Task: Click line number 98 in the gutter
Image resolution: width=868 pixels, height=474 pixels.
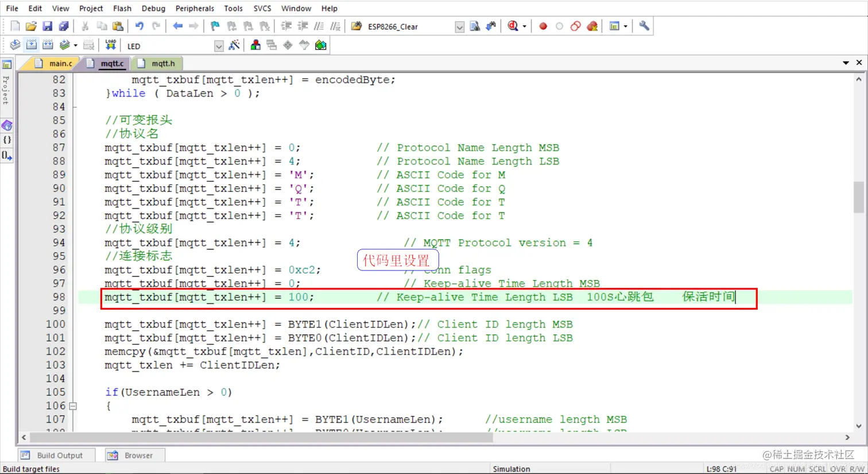Action: [59, 297]
